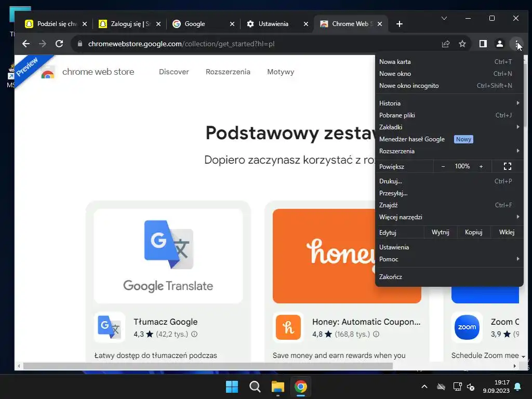Click the info icon next to 42,2 tys.
The width and height of the screenshot is (532, 399).
194,334
